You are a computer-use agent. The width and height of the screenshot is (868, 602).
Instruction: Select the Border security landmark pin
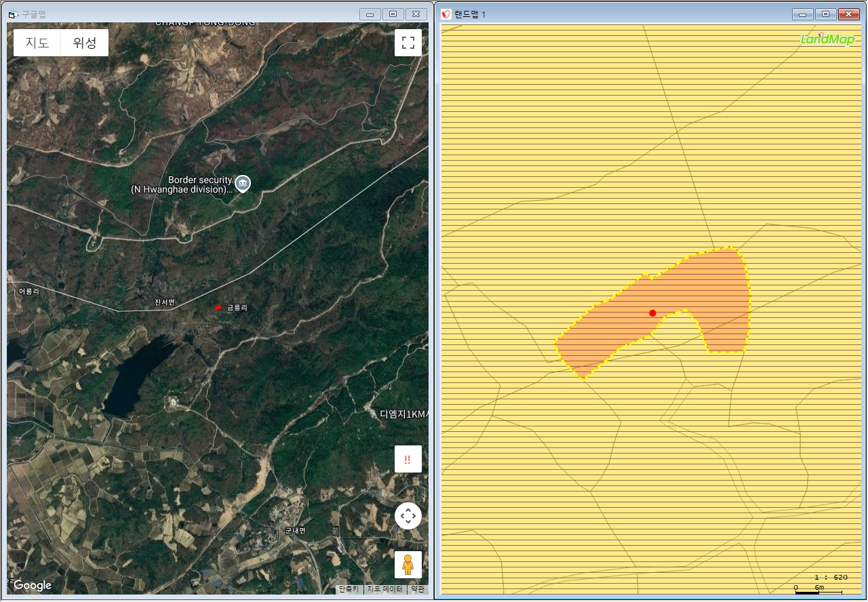(x=242, y=182)
